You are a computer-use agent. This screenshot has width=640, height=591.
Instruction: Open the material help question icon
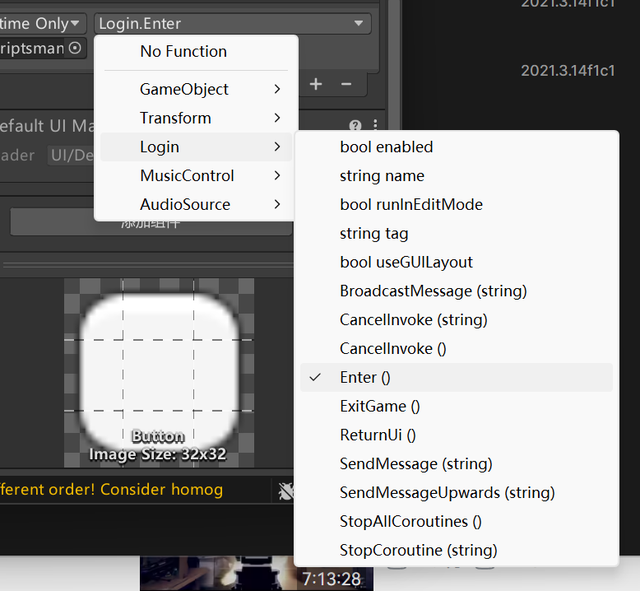point(356,125)
